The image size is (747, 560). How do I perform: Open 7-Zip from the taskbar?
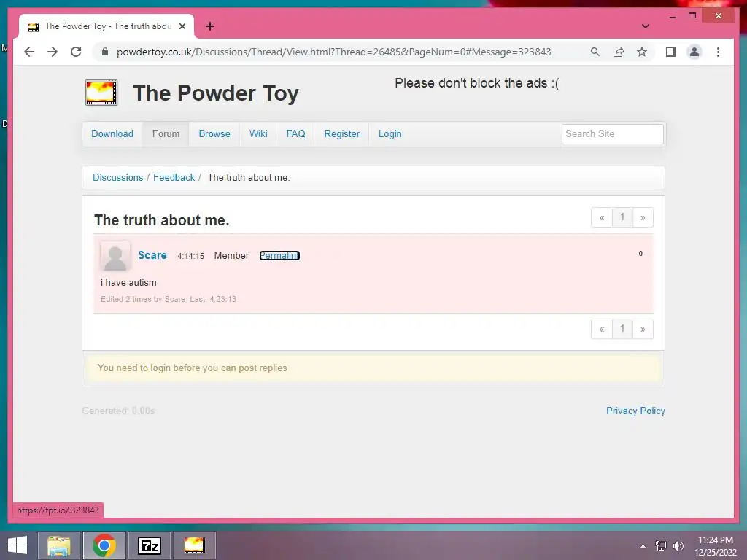149,545
